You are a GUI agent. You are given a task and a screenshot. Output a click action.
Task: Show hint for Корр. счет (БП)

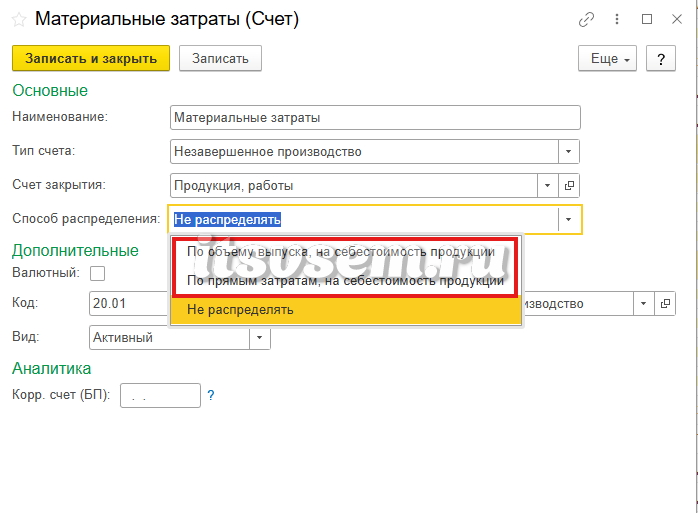[211, 395]
